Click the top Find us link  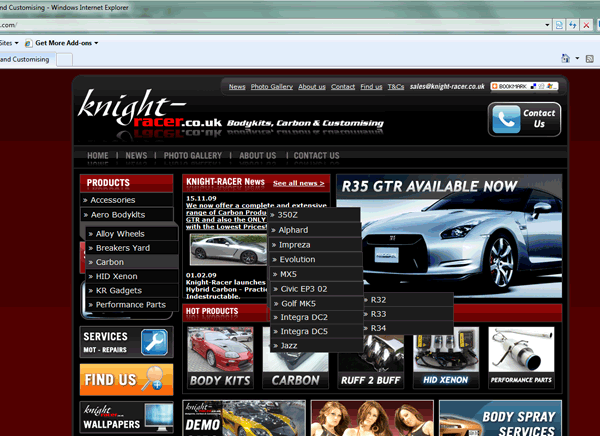coord(371,87)
